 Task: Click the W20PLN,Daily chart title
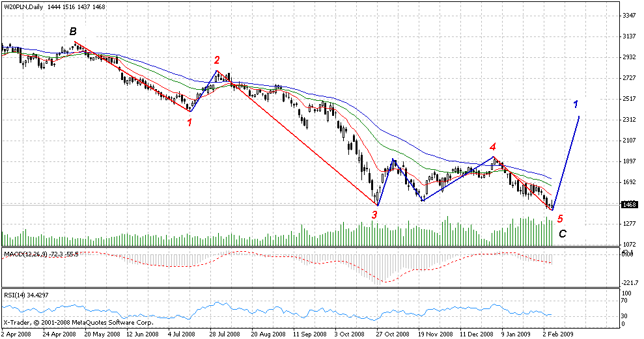click(24, 6)
